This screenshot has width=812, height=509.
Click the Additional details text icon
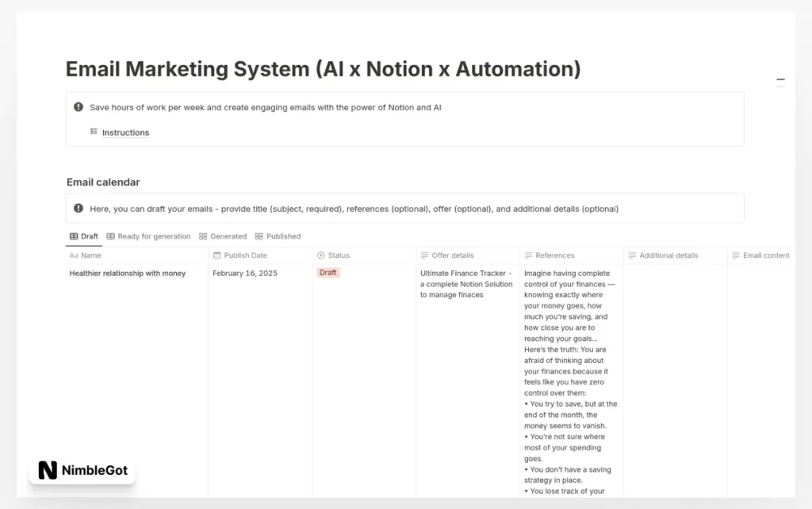(x=632, y=255)
